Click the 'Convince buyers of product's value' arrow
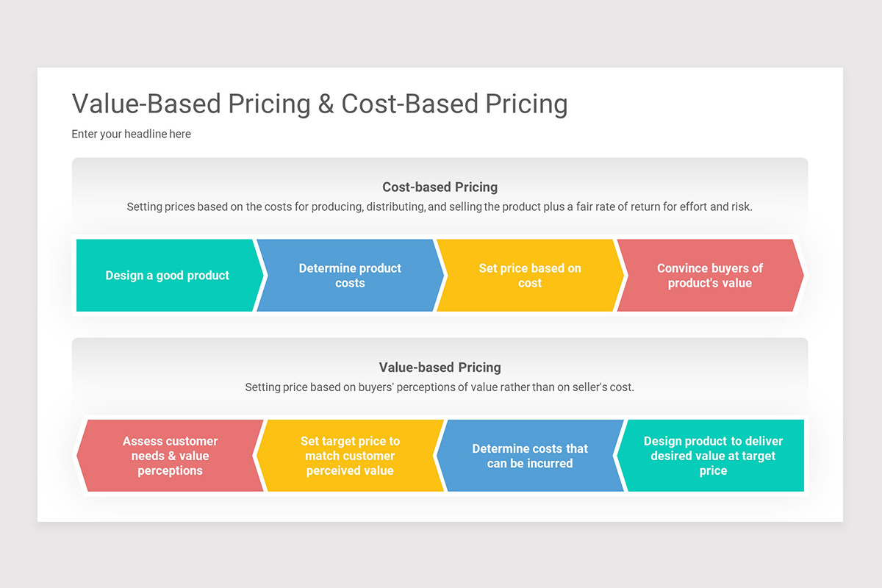The width and height of the screenshot is (882, 588). (x=710, y=276)
